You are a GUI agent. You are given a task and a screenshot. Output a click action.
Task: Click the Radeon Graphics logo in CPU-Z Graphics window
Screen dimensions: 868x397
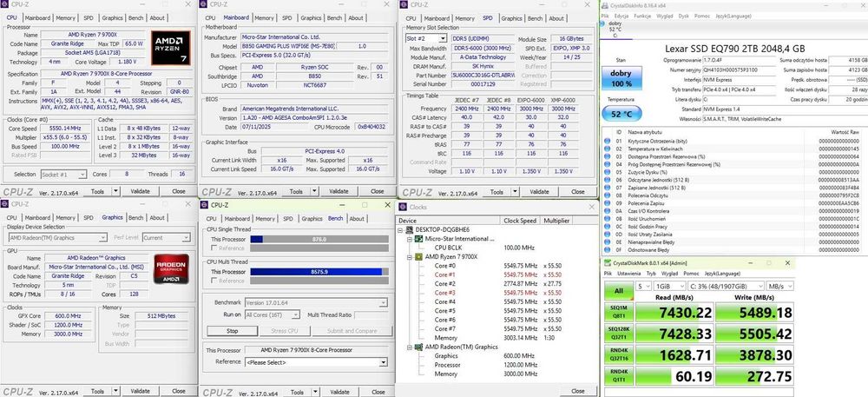click(x=171, y=268)
